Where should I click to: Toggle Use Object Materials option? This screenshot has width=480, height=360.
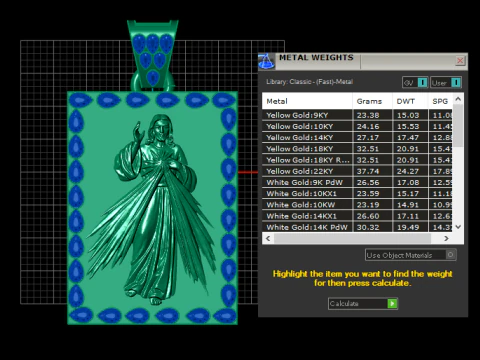pyautogui.click(x=411, y=255)
